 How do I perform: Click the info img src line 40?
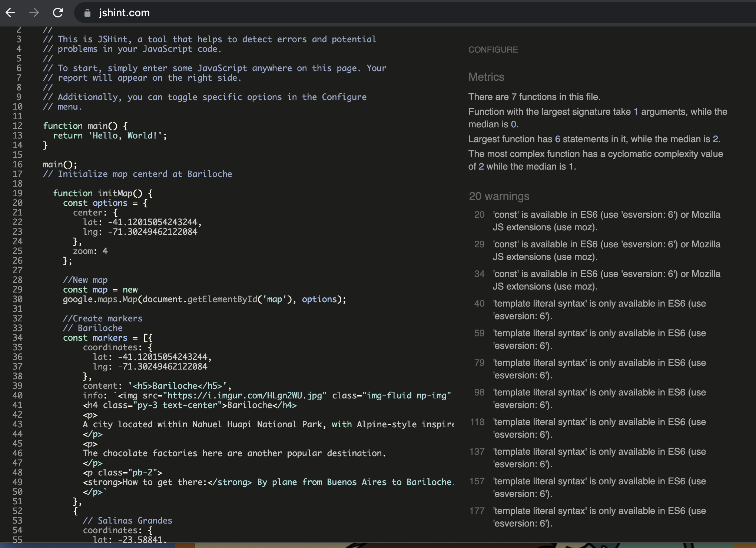[x=267, y=395]
